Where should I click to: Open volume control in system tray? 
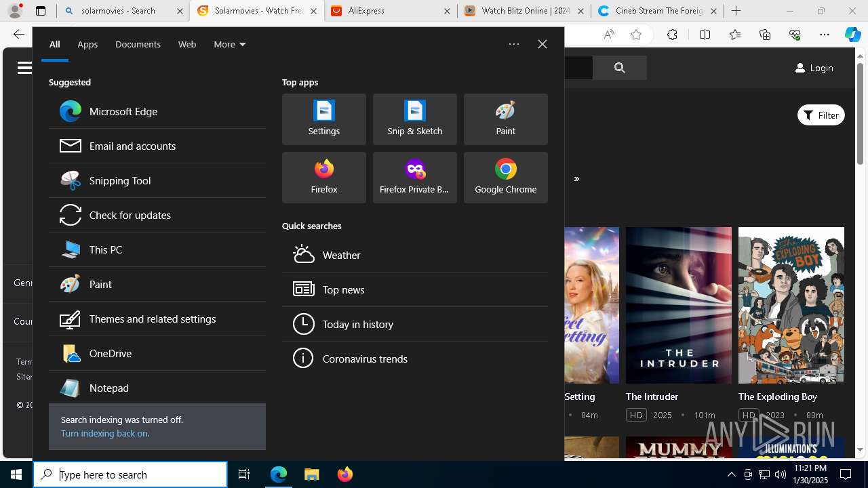coord(780,474)
